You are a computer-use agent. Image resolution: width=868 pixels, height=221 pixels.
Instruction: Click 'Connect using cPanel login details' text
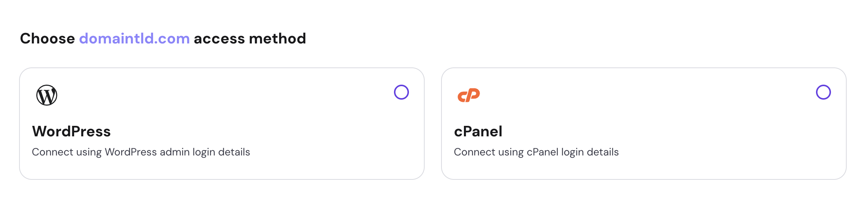click(x=536, y=152)
